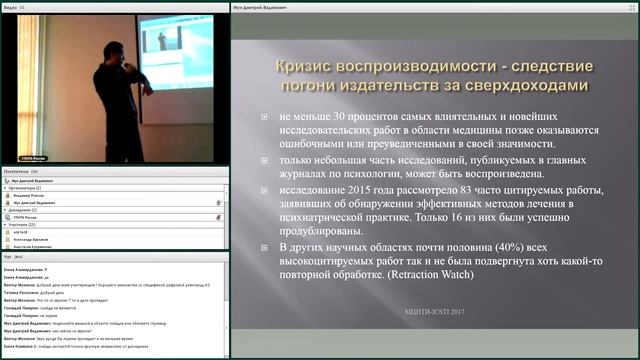Click the slide bullet starting 'только небольшая часть исследований'
Viewport: 640px width, 360px height.
[x=433, y=167]
